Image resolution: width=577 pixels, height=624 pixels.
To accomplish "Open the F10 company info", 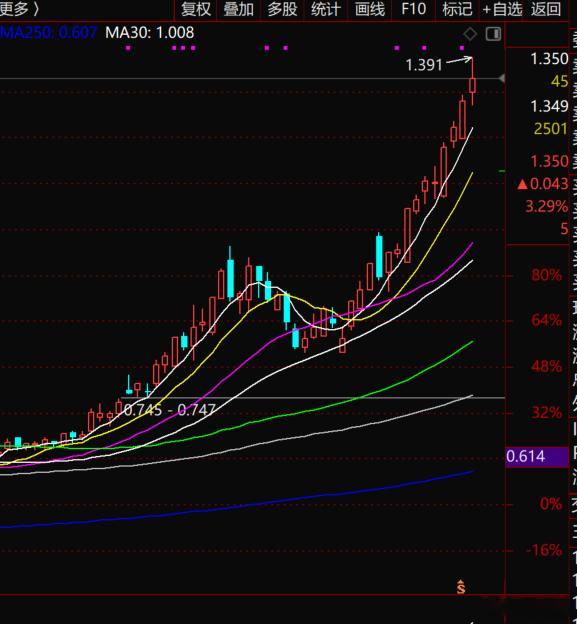I will (413, 9).
